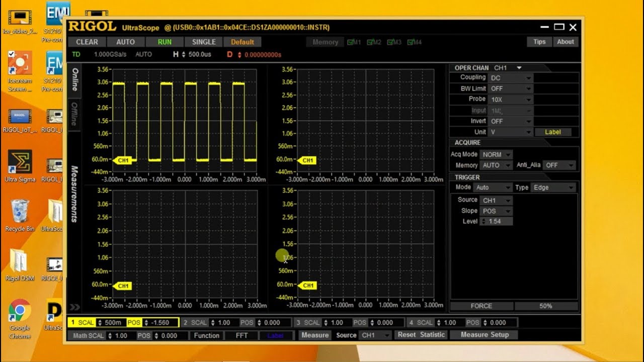Screen dimensions: 644x362
Task: Open the Invert OFF dropdown
Action: [511, 121]
